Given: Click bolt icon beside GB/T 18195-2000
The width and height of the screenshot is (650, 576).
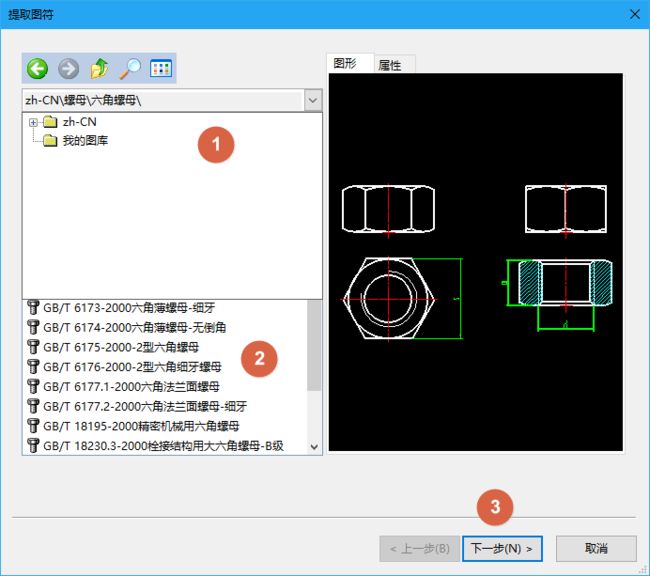Looking at the screenshot, I should [33, 425].
